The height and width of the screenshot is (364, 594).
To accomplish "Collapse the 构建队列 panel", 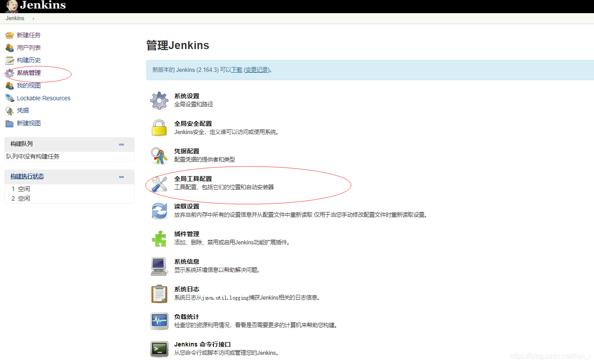I will (121, 144).
